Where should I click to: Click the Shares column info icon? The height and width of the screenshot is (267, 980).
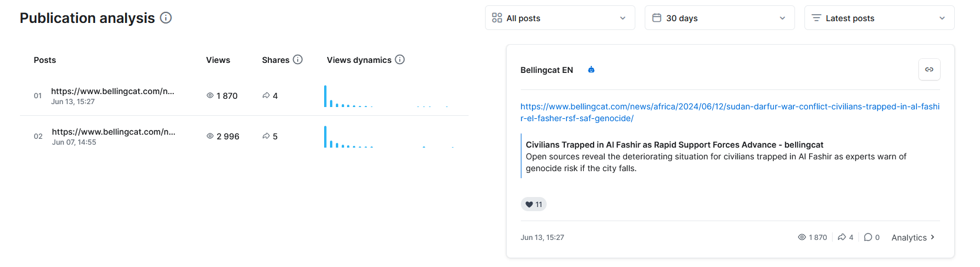coord(298,59)
